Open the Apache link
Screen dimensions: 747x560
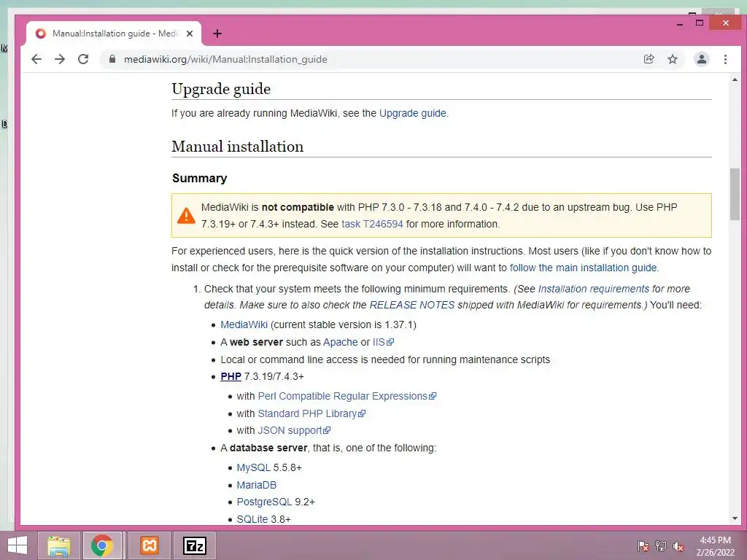pyautogui.click(x=340, y=342)
